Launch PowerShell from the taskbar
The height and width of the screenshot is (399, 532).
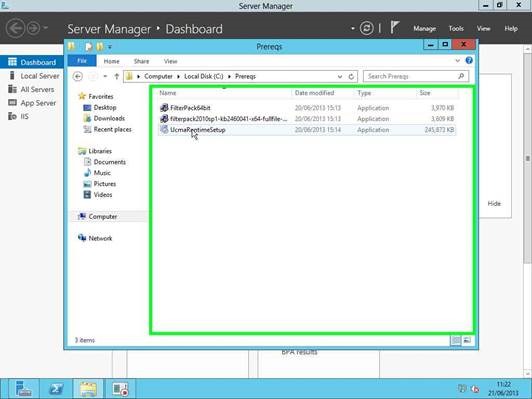tap(56, 389)
